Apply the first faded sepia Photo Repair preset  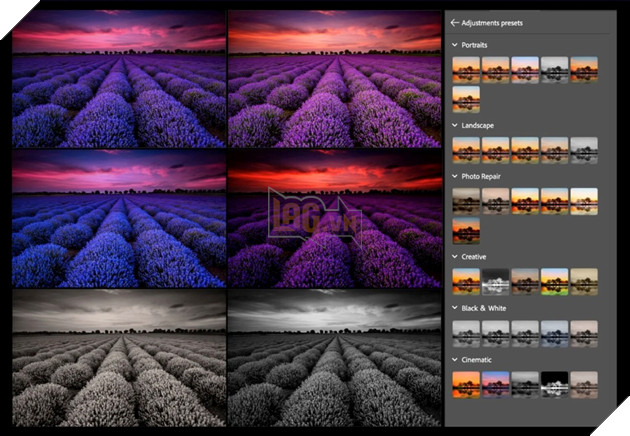466,201
